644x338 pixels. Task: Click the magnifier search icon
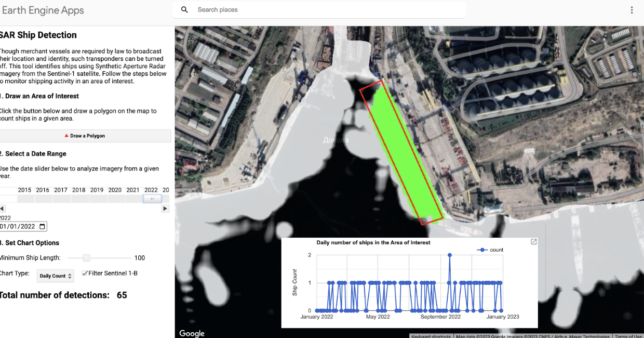pyautogui.click(x=184, y=10)
